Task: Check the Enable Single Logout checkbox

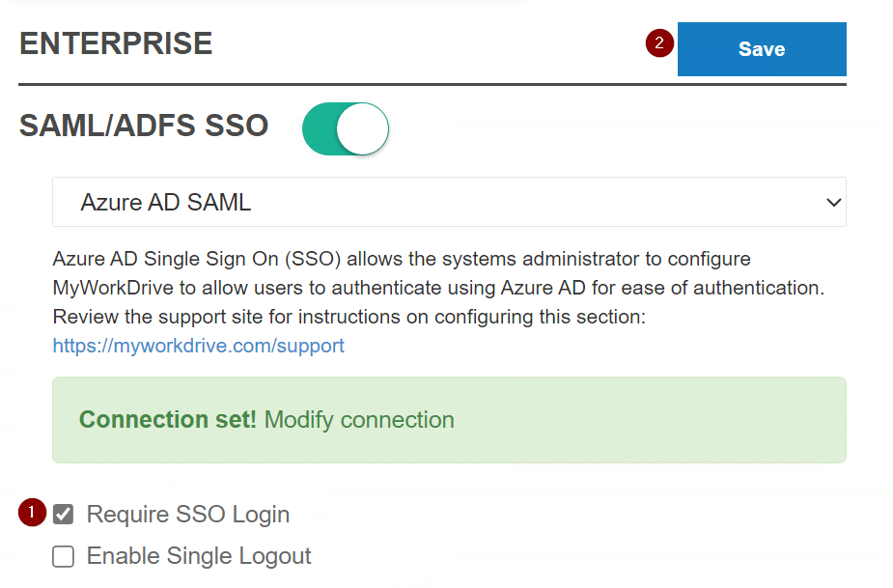Action: (x=63, y=556)
